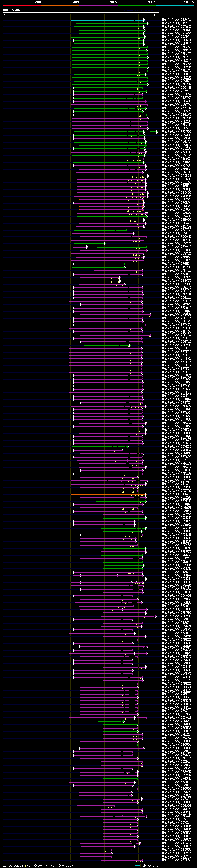Viewport: 197px width, 868px height.
Task: Open hit UniRef100_Q43430
Action: [x=177, y=20]
